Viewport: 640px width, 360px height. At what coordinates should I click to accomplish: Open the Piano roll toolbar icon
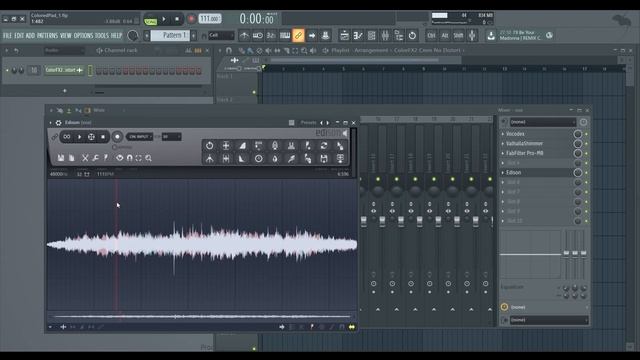point(358,36)
